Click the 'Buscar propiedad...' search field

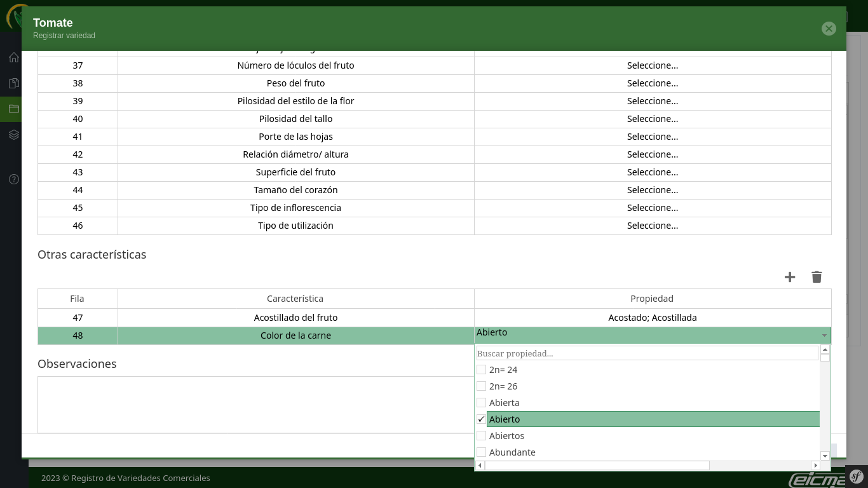647,353
